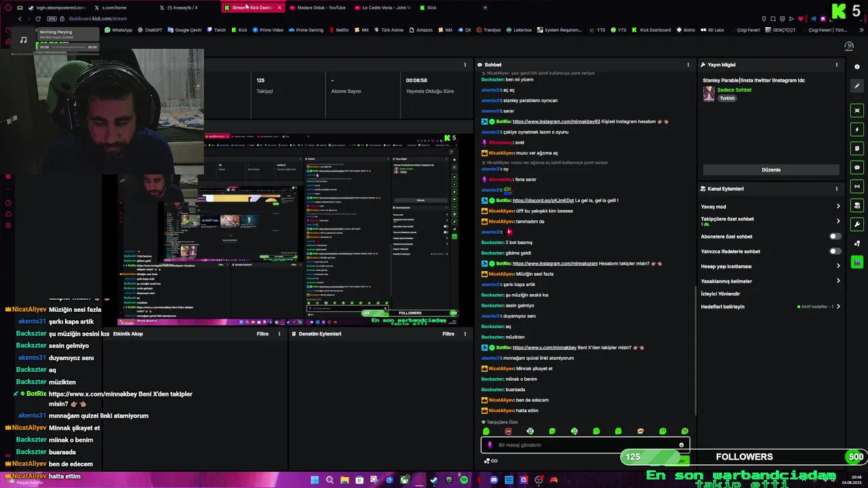Open Spotify from the taskbar

(x=464, y=480)
